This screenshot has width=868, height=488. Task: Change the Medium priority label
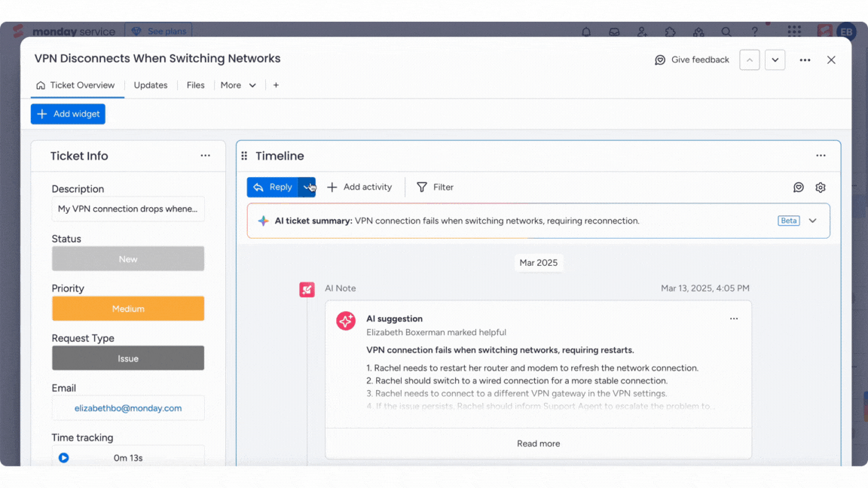pos(128,309)
